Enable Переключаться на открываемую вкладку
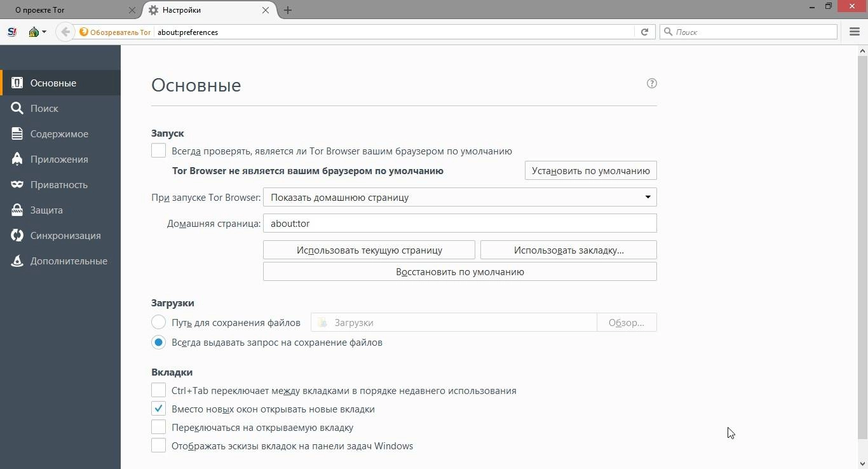 tap(158, 427)
